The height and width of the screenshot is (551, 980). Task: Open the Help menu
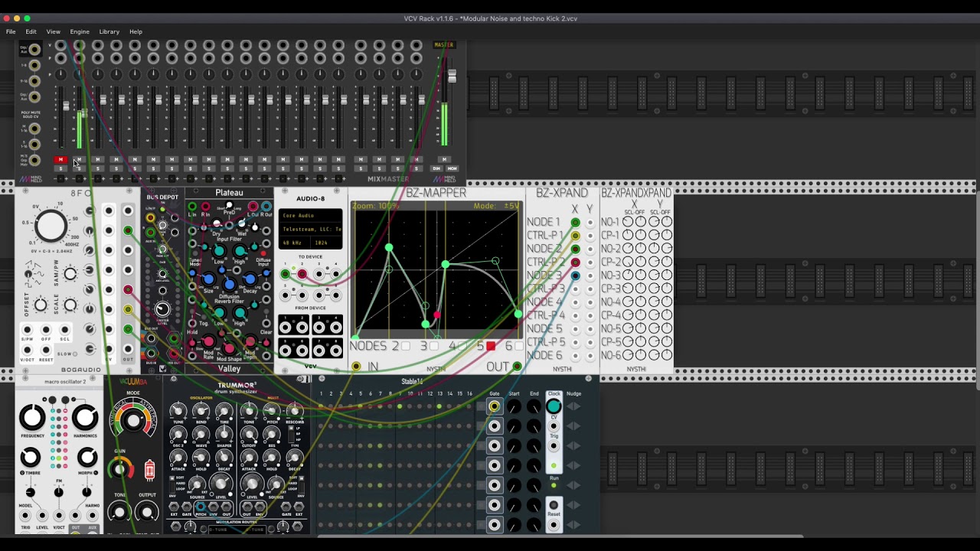(x=136, y=31)
